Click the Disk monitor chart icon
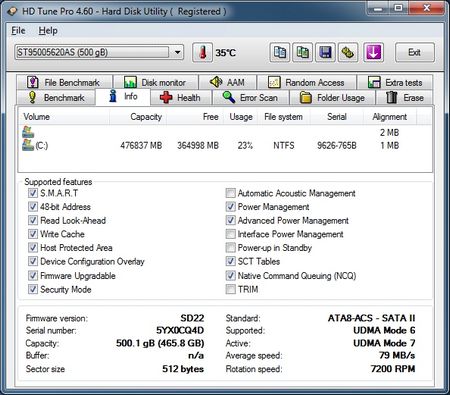450x395 pixels. point(130,82)
